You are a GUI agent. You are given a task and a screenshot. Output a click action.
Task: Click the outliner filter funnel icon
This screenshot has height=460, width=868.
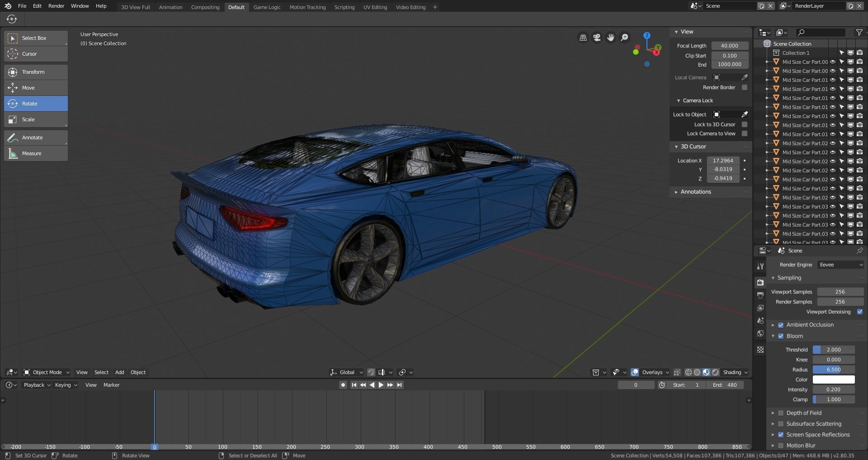[859, 32]
